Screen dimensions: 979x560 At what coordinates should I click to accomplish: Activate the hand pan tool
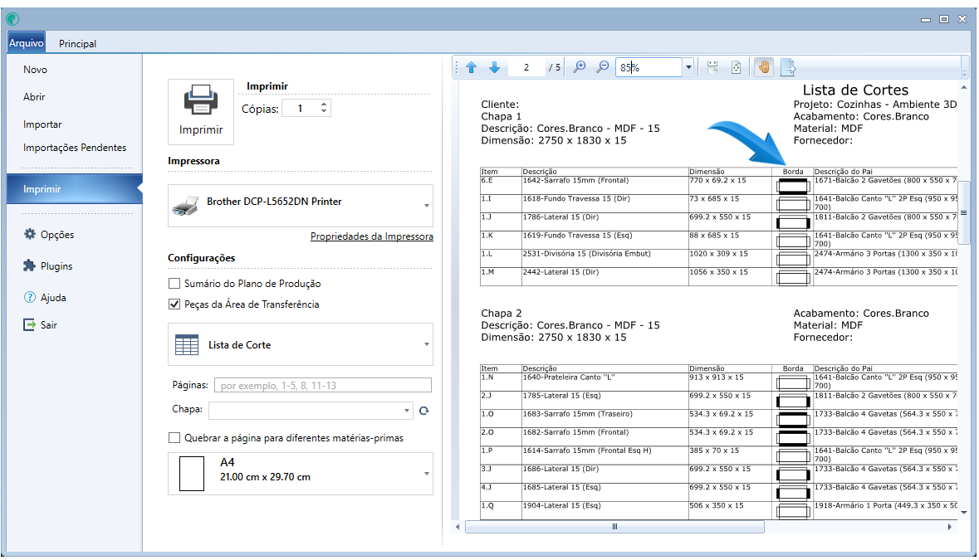pos(764,67)
